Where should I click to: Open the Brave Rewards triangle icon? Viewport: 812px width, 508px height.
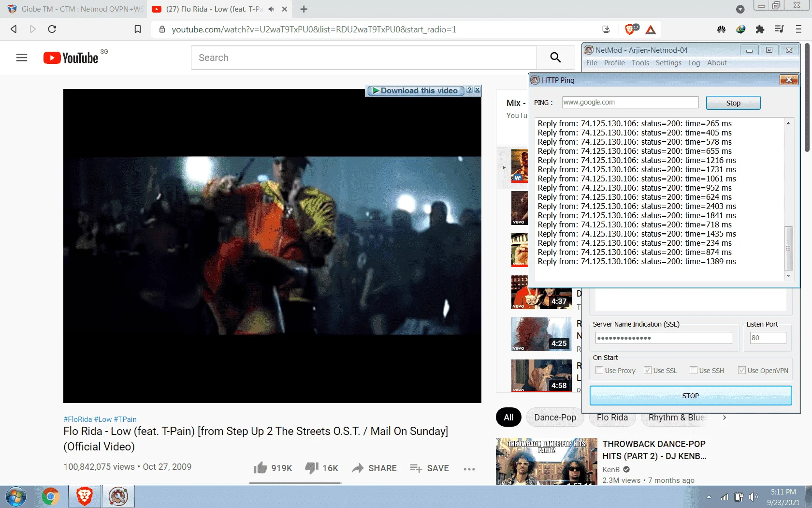[651, 30]
